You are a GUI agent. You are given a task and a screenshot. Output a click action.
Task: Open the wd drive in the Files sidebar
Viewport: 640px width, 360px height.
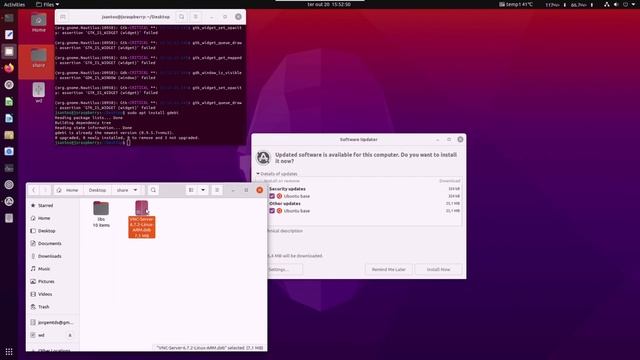[x=47, y=336]
